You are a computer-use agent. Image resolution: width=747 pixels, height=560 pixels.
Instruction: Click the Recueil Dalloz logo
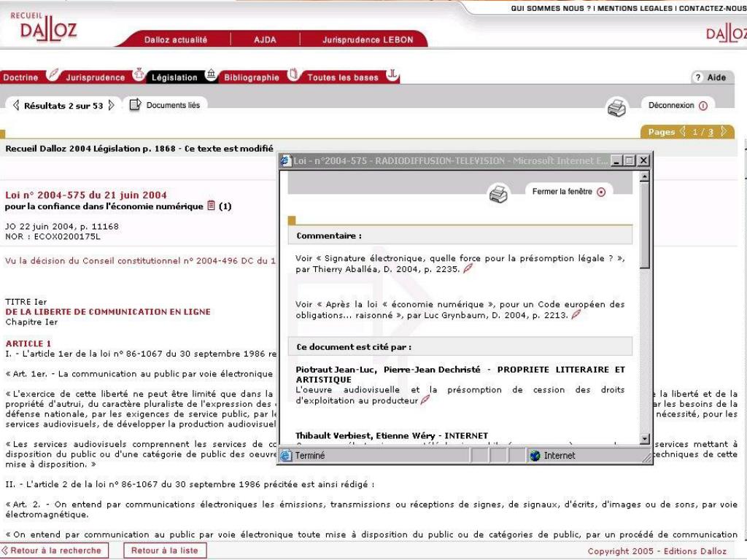tap(43, 26)
